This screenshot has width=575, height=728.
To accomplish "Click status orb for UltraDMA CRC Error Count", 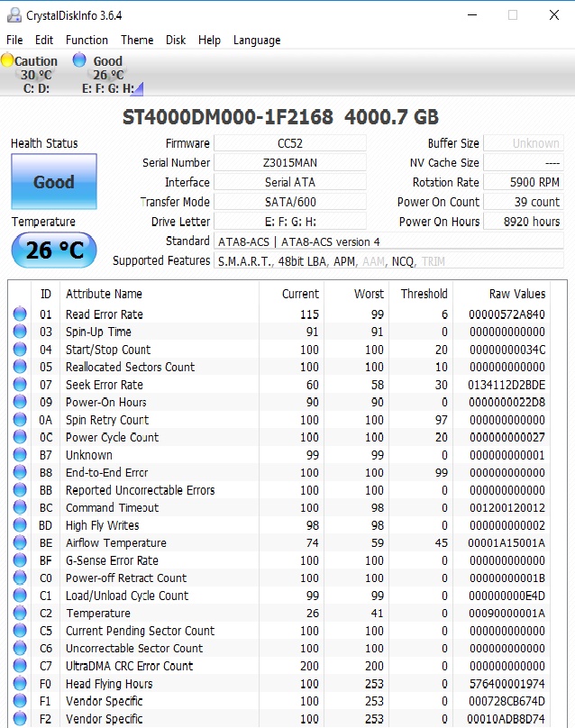I will 20,665.
